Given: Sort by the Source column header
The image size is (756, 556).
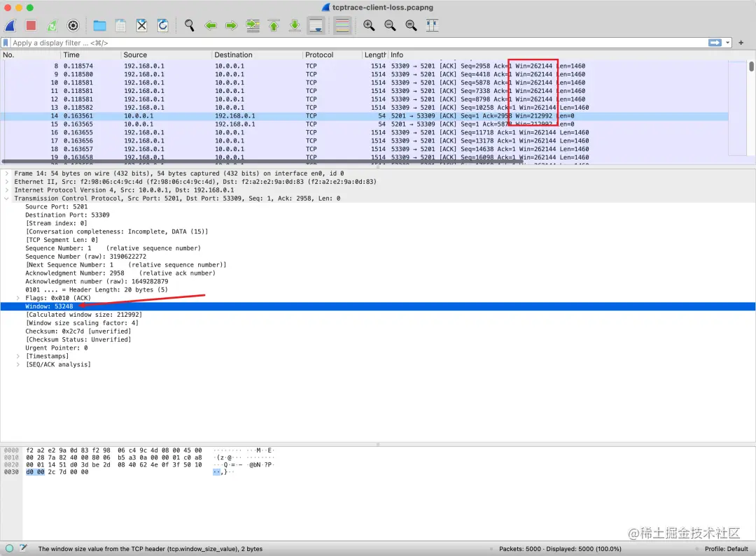Looking at the screenshot, I should [167, 55].
